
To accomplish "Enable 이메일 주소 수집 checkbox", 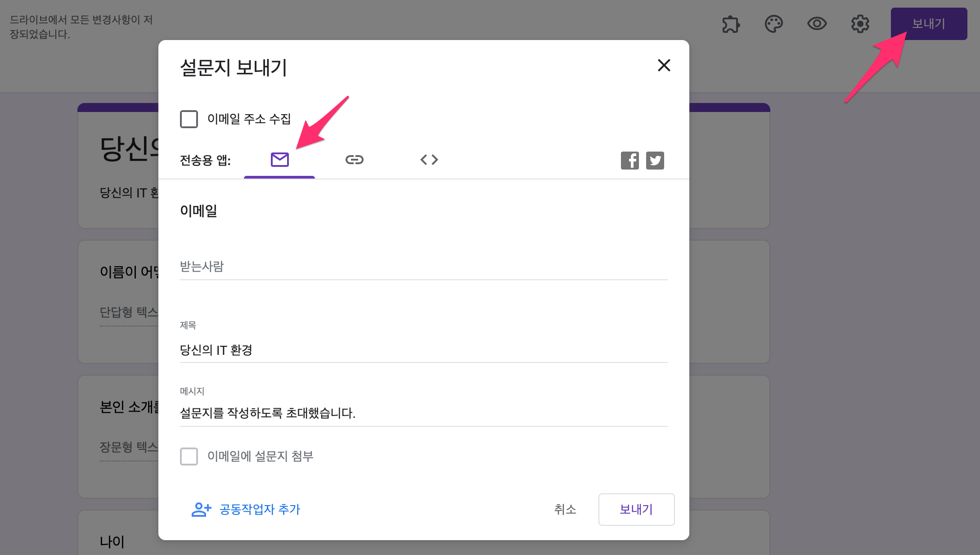I will 189,119.
